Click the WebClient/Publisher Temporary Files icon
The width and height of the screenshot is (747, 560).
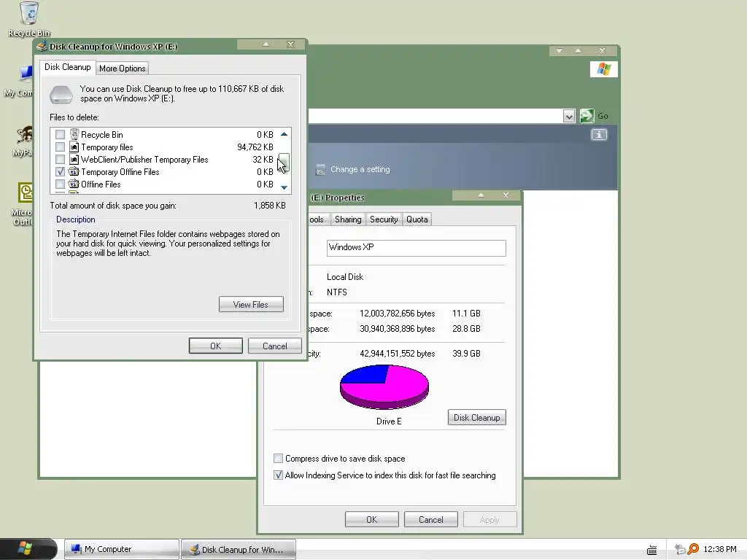coord(74,159)
